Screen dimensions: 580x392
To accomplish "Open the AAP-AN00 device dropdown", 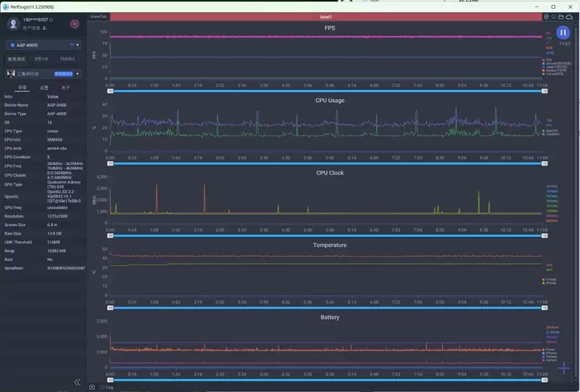I will (38, 45).
